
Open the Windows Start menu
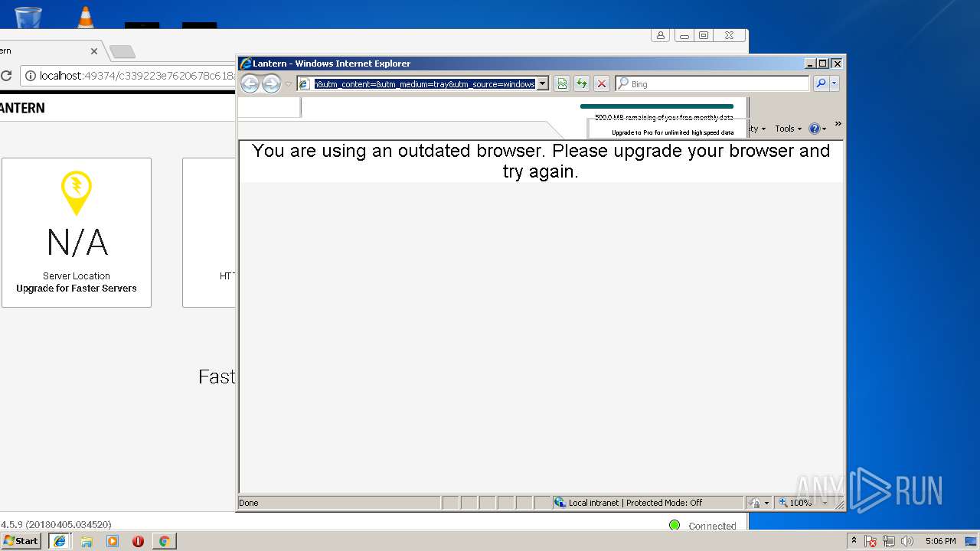coord(21,540)
